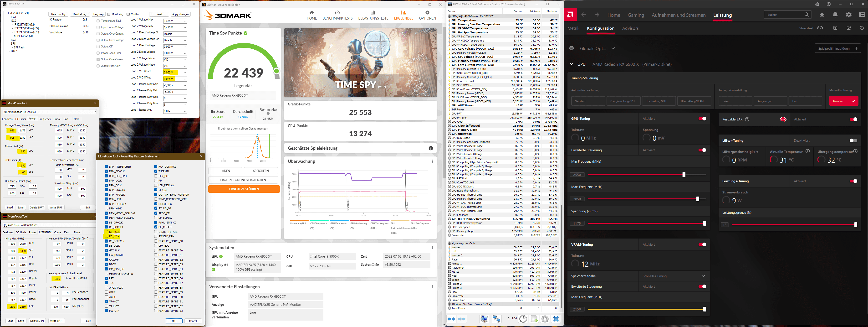Search with magnifier in AMD Suchen box
The width and height of the screenshot is (868, 327).
tap(806, 15)
